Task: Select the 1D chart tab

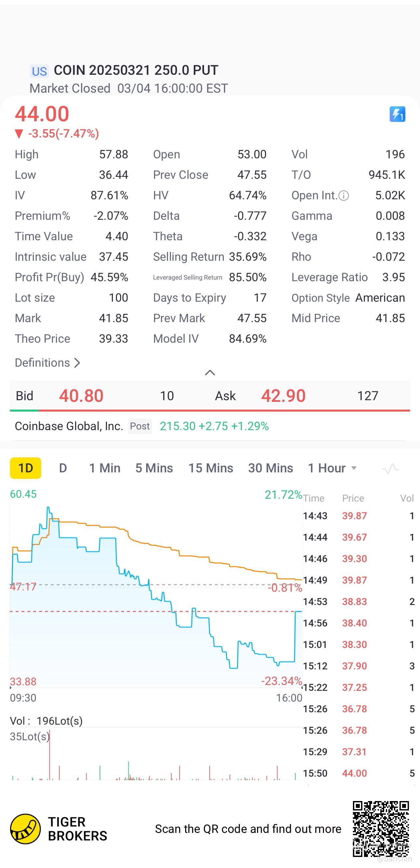Action: coord(26,468)
